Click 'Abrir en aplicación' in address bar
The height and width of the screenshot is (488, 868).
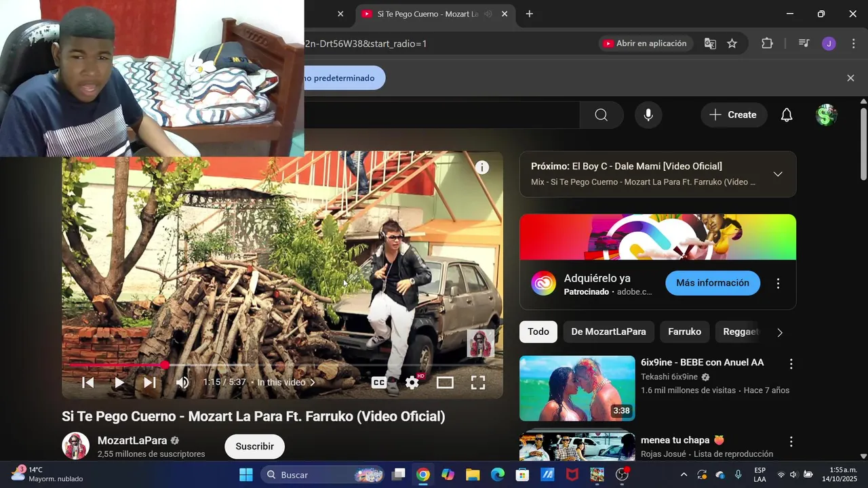pos(645,43)
